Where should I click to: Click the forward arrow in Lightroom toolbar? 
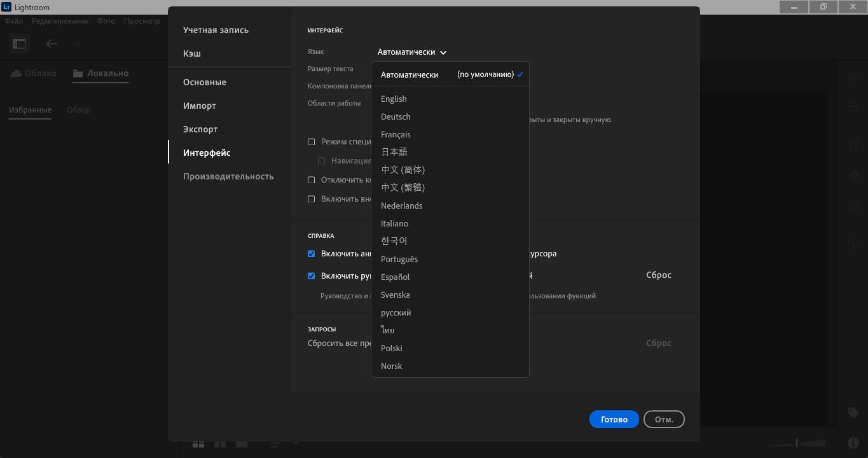point(75,44)
